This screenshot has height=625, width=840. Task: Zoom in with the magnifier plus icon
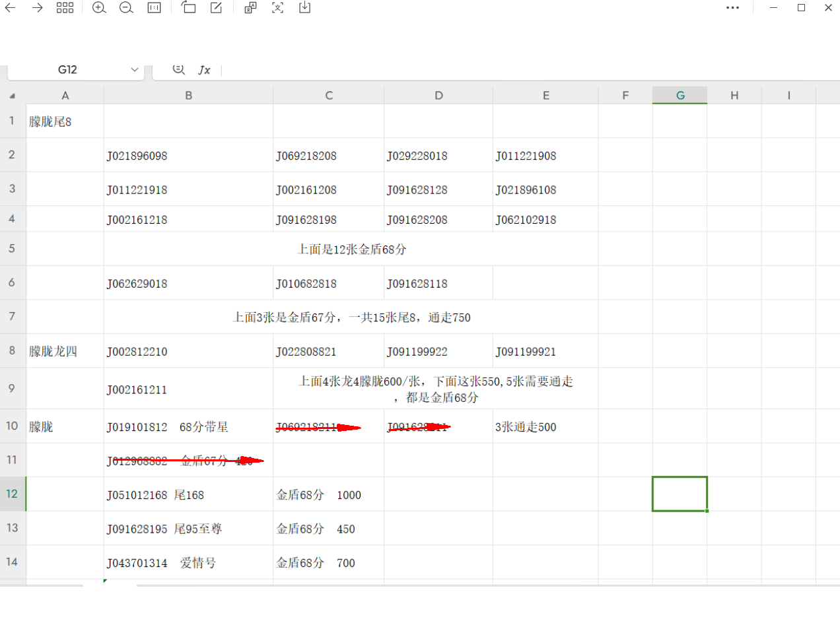pos(99,8)
